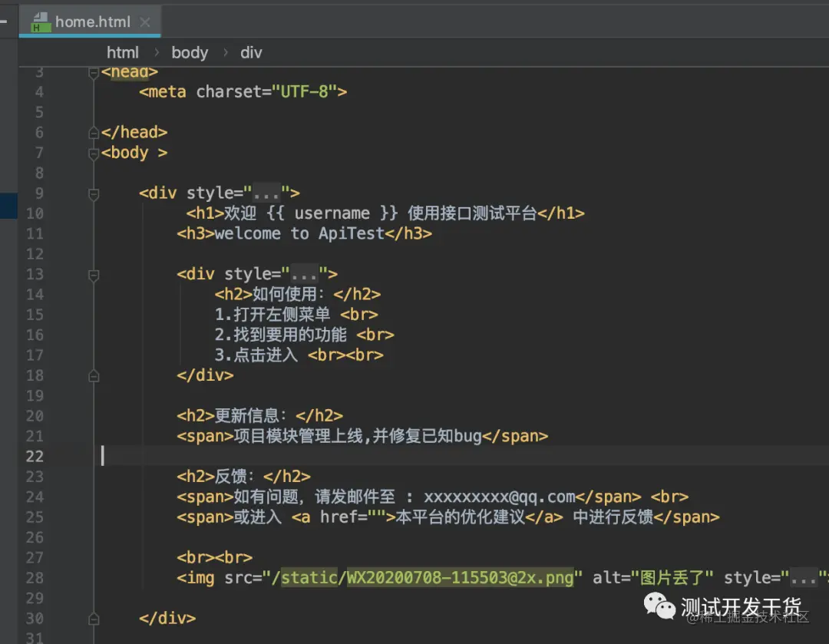This screenshot has height=644, width=829.
Task: Collapse the head tag fold on line 3
Action: pyautogui.click(x=94, y=73)
